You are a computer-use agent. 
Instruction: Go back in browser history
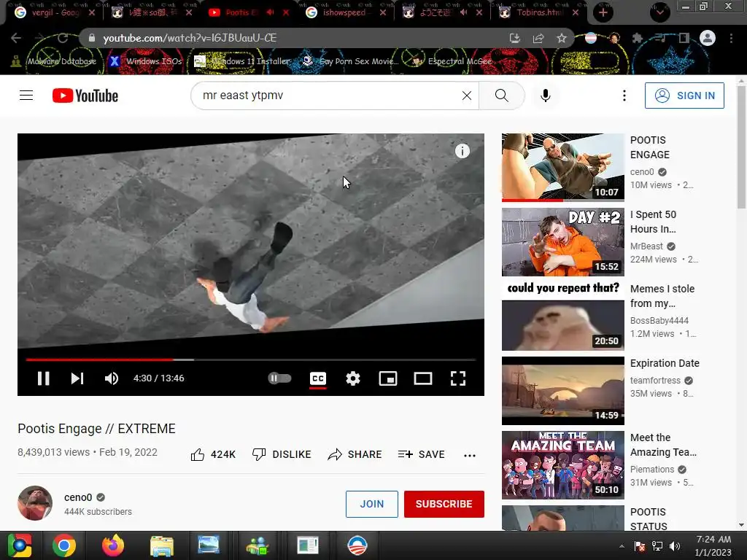coord(16,38)
